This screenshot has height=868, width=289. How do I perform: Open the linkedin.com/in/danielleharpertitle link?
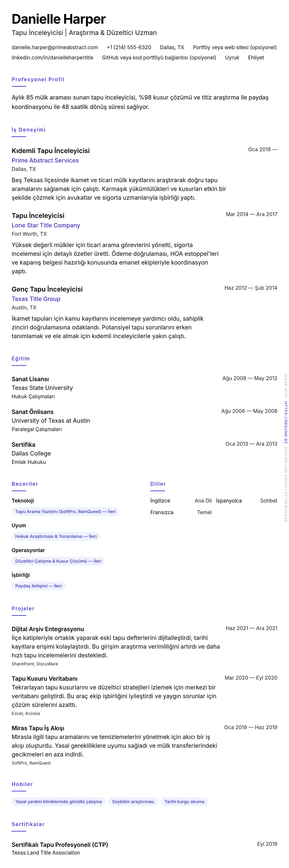pos(52,58)
